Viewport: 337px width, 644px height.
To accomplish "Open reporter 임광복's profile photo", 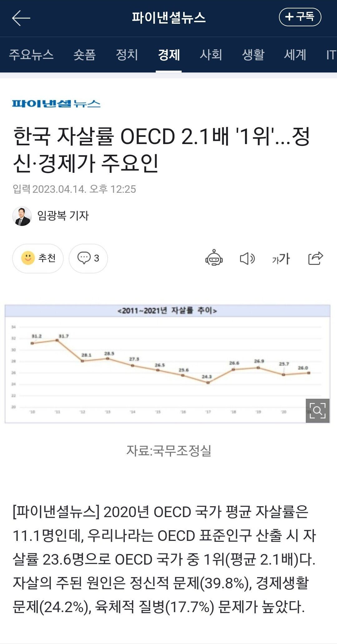I will (22, 216).
